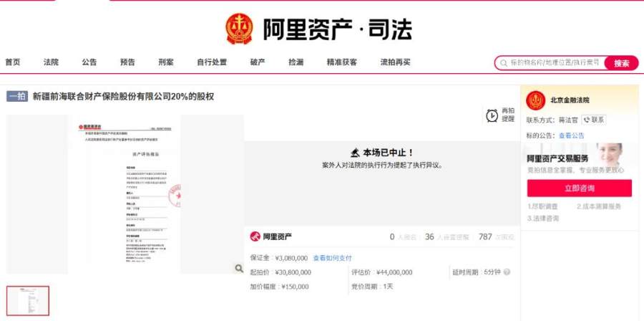This screenshot has width=644, height=321.
Task: Click the 阿里资产交易服务 promotional banner
Action: point(579,158)
